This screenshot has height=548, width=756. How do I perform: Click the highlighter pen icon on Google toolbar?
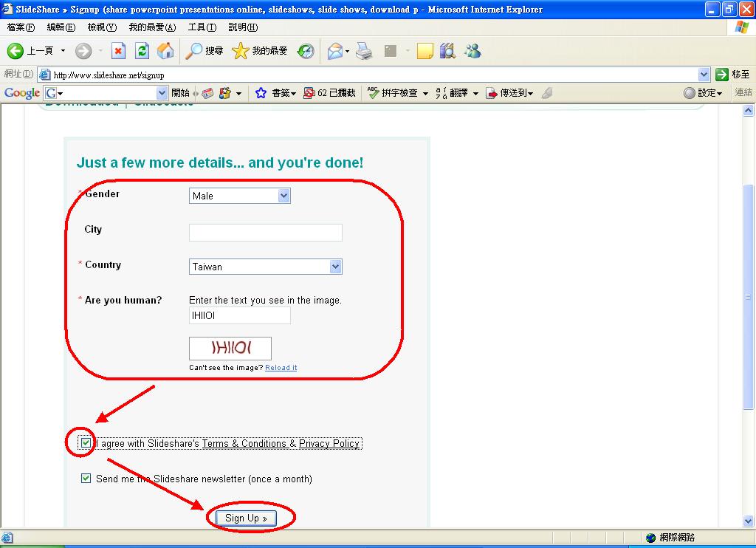click(x=547, y=93)
